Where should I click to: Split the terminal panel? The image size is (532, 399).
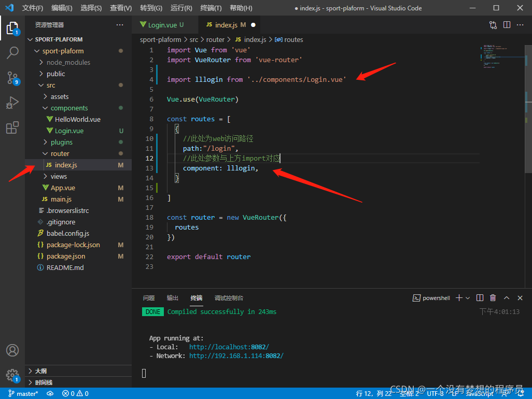point(480,297)
